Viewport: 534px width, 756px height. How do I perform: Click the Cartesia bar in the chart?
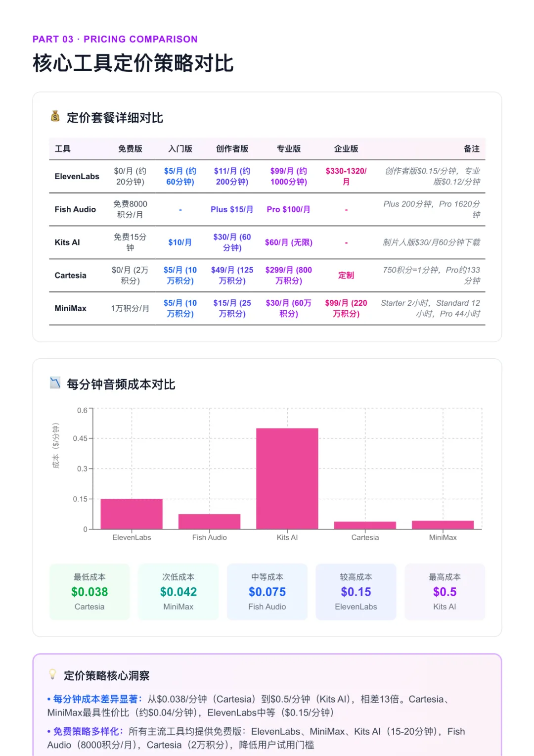[365, 525]
